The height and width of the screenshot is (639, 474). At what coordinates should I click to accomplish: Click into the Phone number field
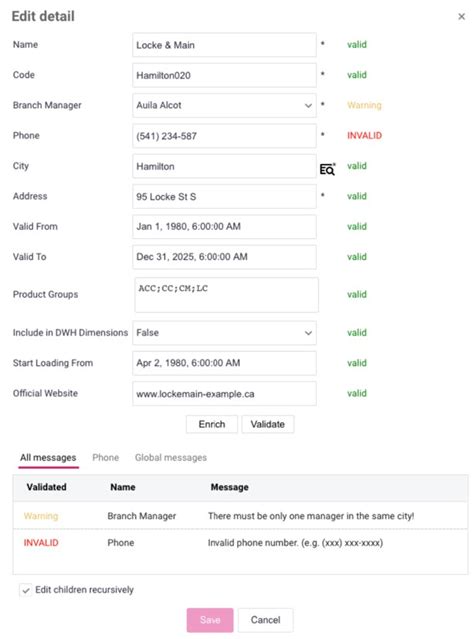224,136
